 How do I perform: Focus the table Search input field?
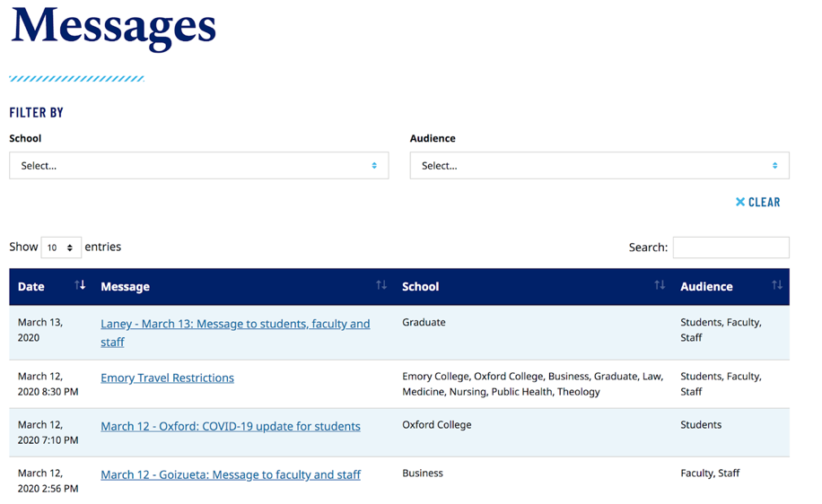[730, 248]
